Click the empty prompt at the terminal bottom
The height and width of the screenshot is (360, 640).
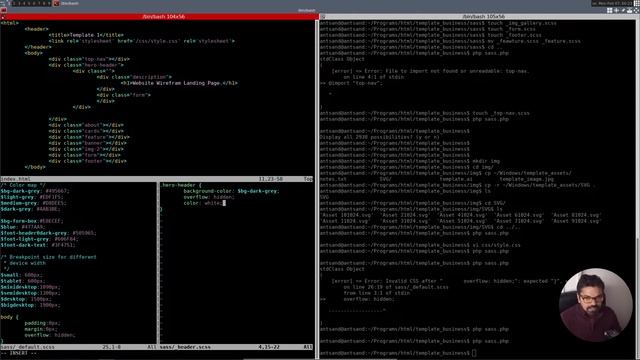coord(398,353)
